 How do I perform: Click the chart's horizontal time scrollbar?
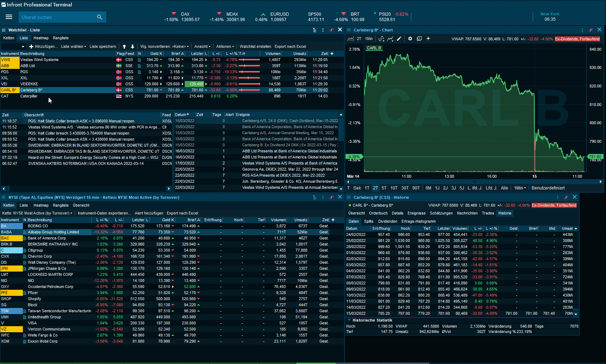tap(475, 182)
